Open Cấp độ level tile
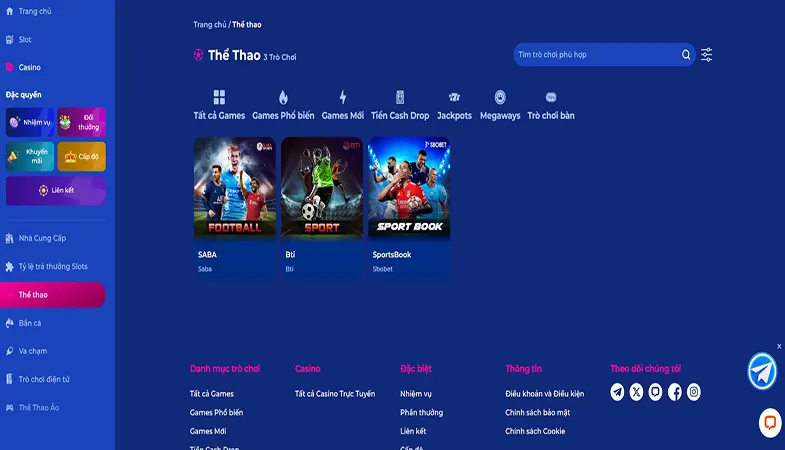The height and width of the screenshot is (450, 785). (82, 156)
